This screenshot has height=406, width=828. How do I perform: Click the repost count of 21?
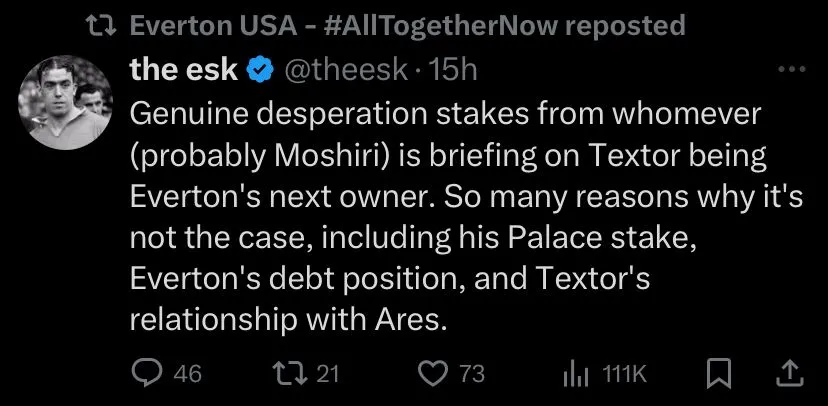327,374
